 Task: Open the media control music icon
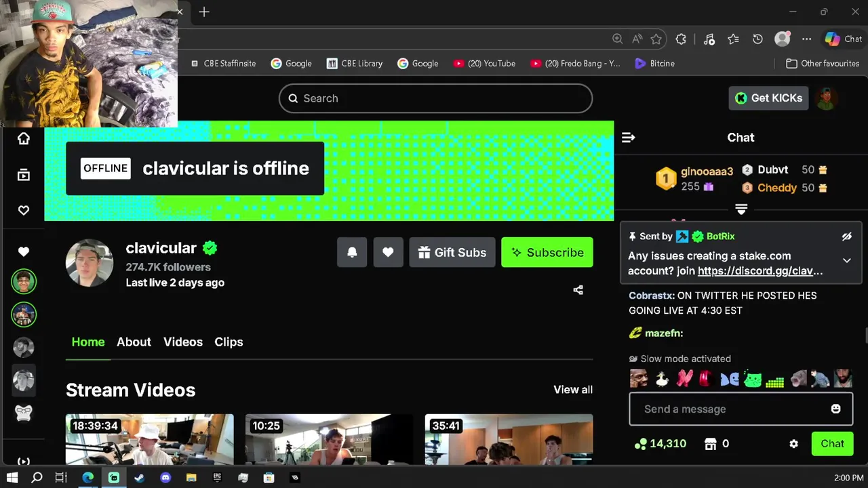(709, 39)
